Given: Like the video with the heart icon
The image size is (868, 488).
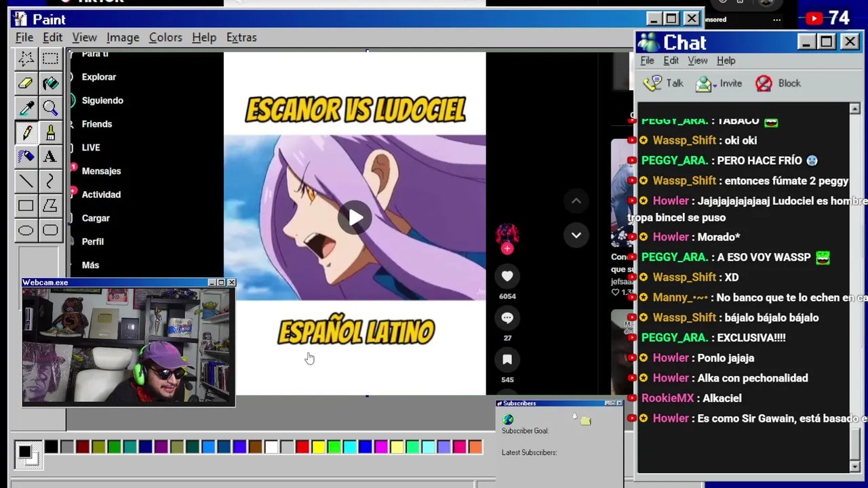Looking at the screenshot, I should tap(507, 276).
